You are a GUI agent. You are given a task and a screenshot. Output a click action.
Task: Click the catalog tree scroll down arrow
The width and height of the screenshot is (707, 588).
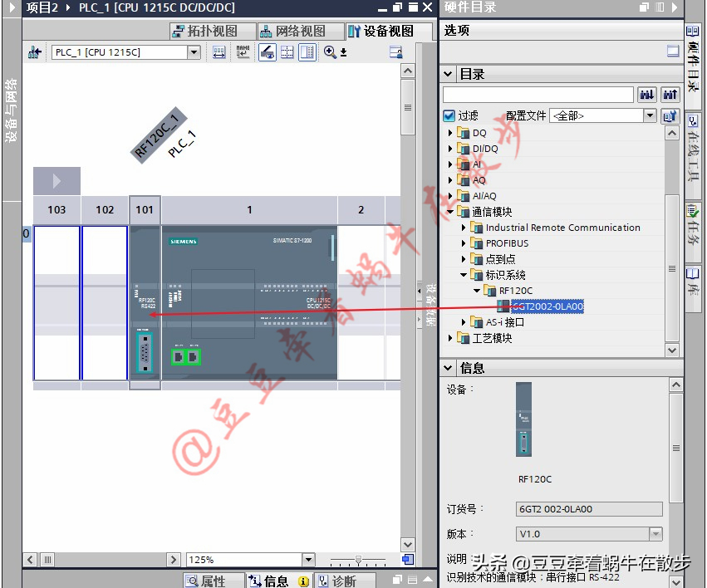pyautogui.click(x=672, y=350)
